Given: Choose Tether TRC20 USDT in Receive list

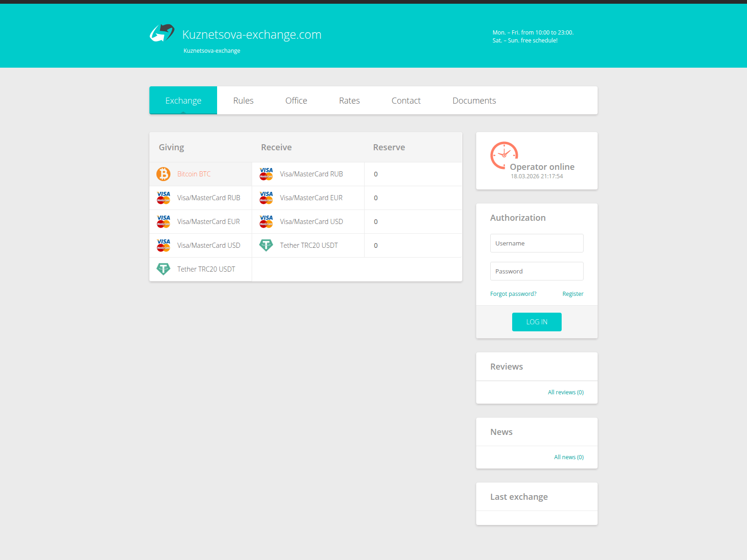Looking at the screenshot, I should pos(308,245).
